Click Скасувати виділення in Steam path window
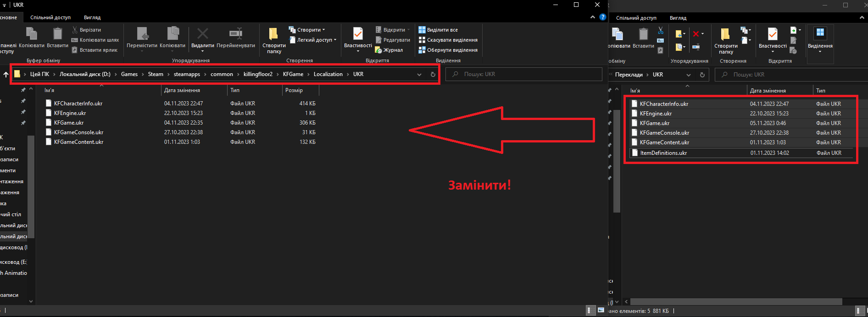Screen dimensions: 868x317 [x=448, y=40]
